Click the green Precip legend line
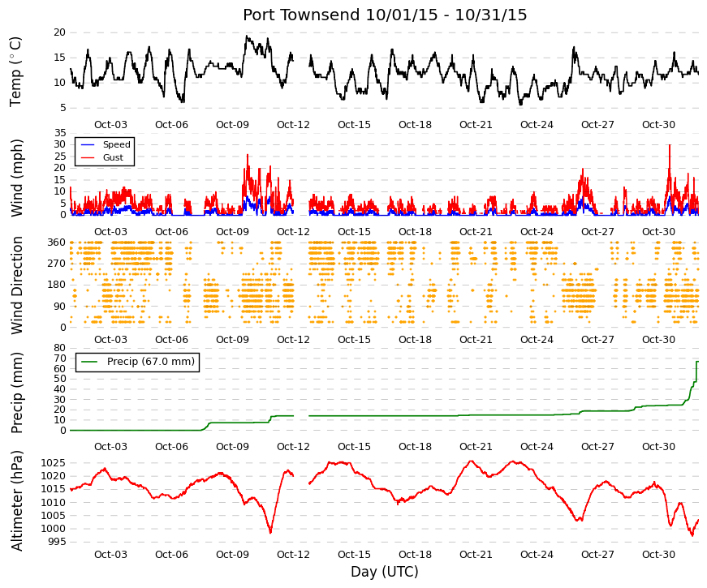 click(x=89, y=362)
